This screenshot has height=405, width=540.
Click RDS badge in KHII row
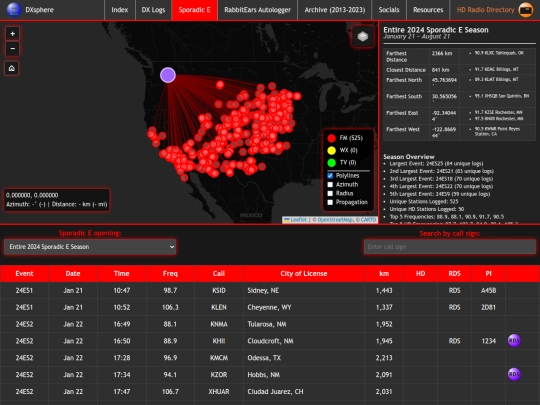pos(514,341)
